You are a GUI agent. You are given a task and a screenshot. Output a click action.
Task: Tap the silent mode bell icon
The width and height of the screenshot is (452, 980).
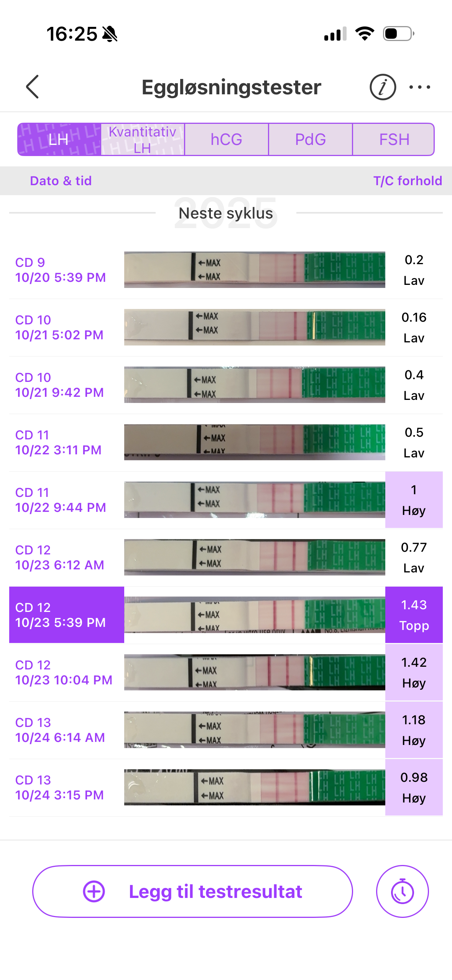click(110, 34)
